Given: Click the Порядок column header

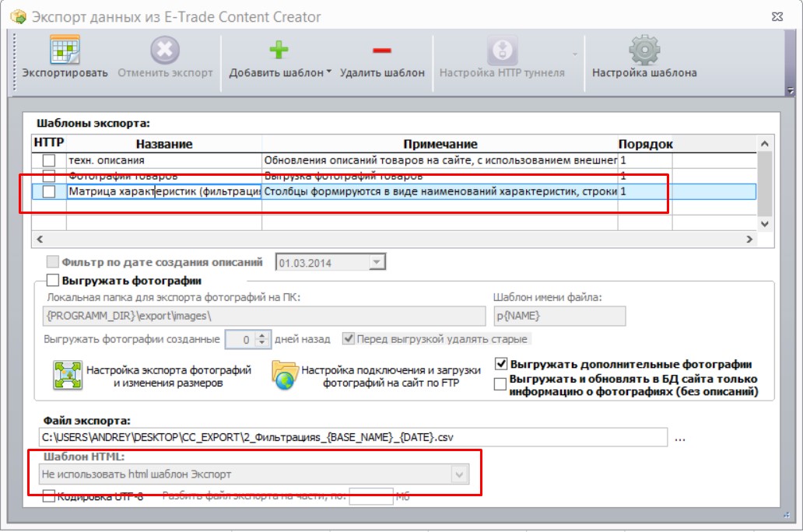Looking at the screenshot, I should pos(645,144).
